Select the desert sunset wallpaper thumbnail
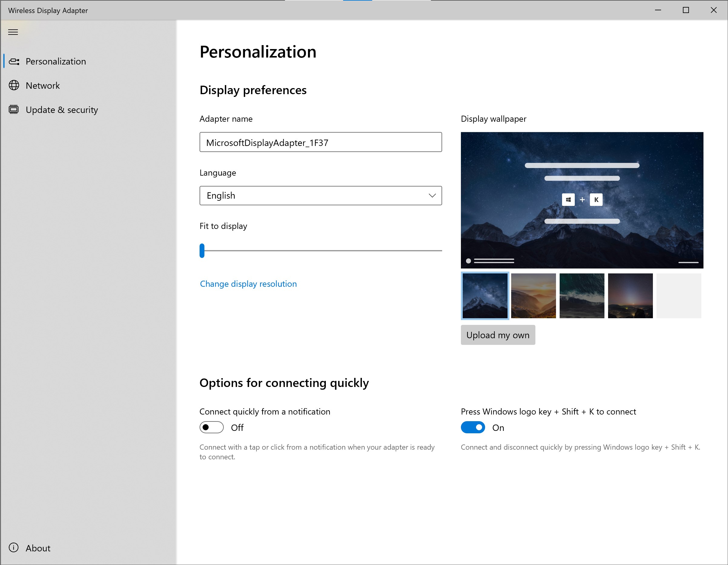The width and height of the screenshot is (728, 565). pos(533,295)
